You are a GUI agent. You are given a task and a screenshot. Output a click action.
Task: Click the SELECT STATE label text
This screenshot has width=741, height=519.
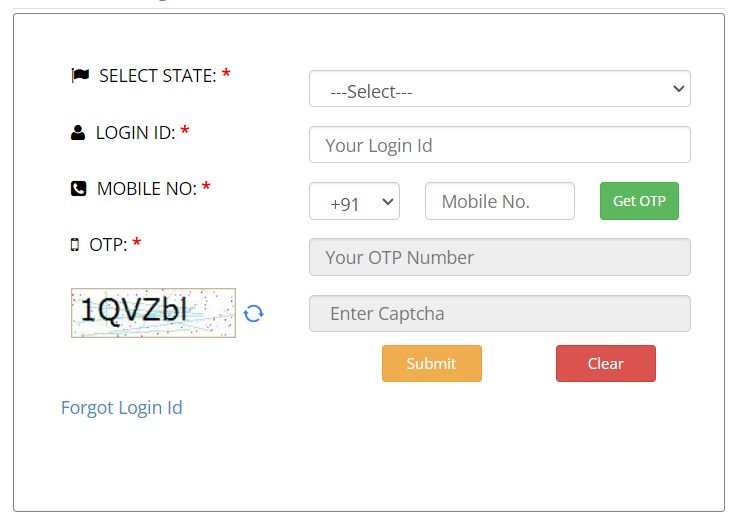click(x=157, y=75)
